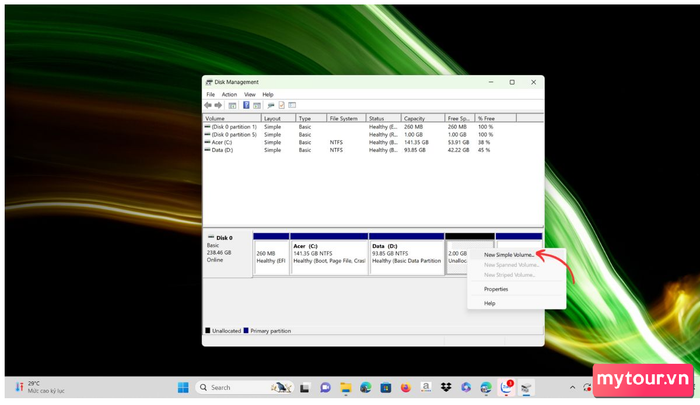The image size is (700, 405).
Task: Select the Acer (C:) row in volume list
Action: click(222, 142)
